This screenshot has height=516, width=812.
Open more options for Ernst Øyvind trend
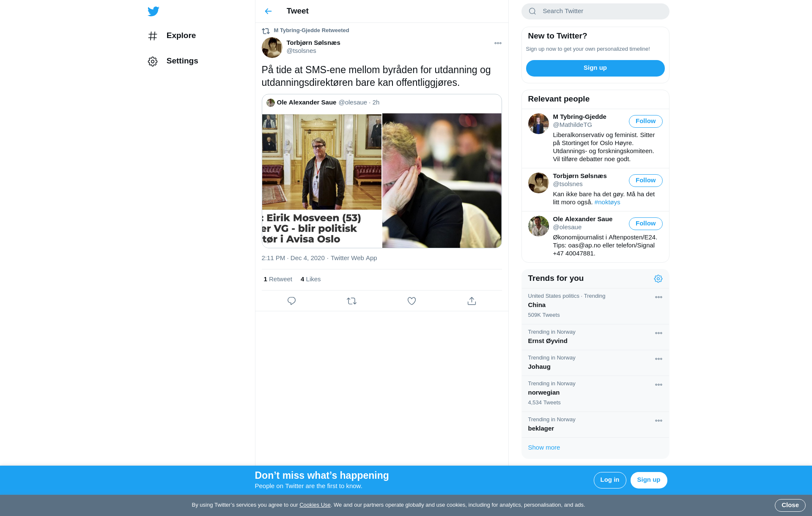pyautogui.click(x=658, y=333)
